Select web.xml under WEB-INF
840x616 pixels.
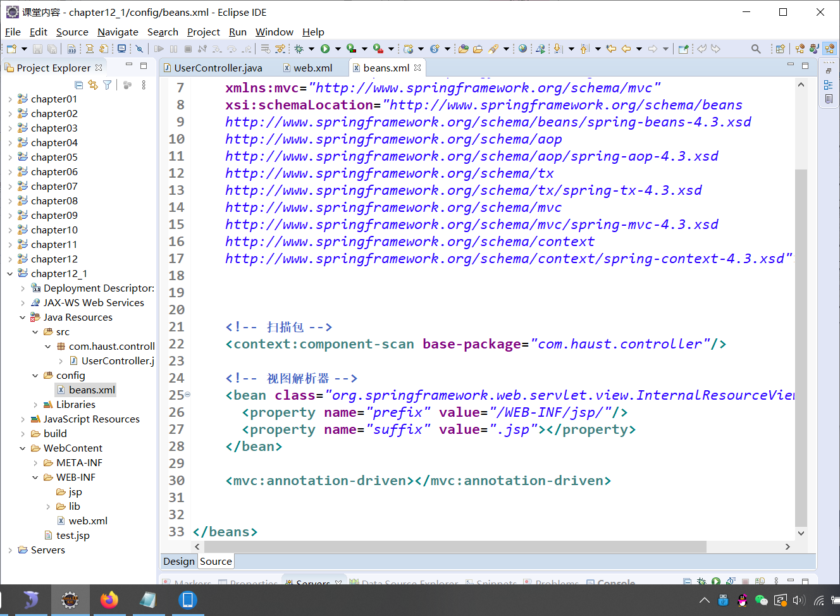tap(82, 521)
